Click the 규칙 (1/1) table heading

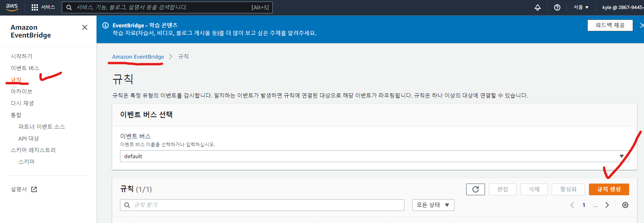click(x=136, y=189)
